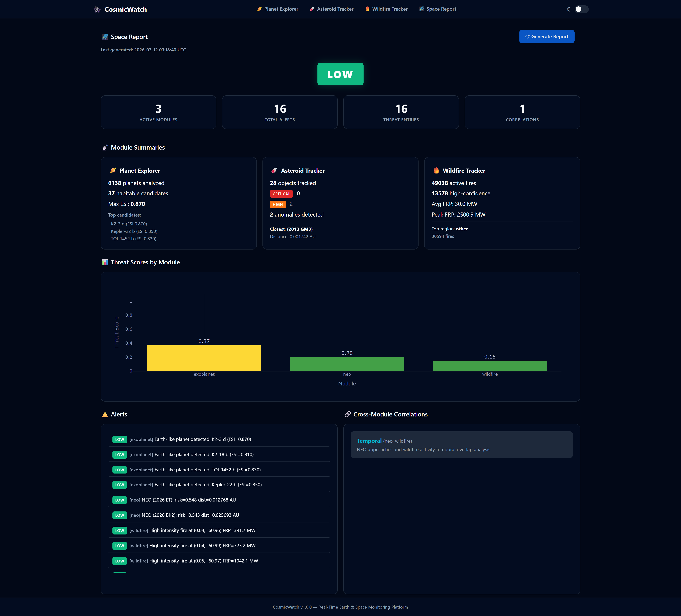Click the Distance: 0.001742 AU value
The image size is (681, 616).
pyautogui.click(x=293, y=237)
